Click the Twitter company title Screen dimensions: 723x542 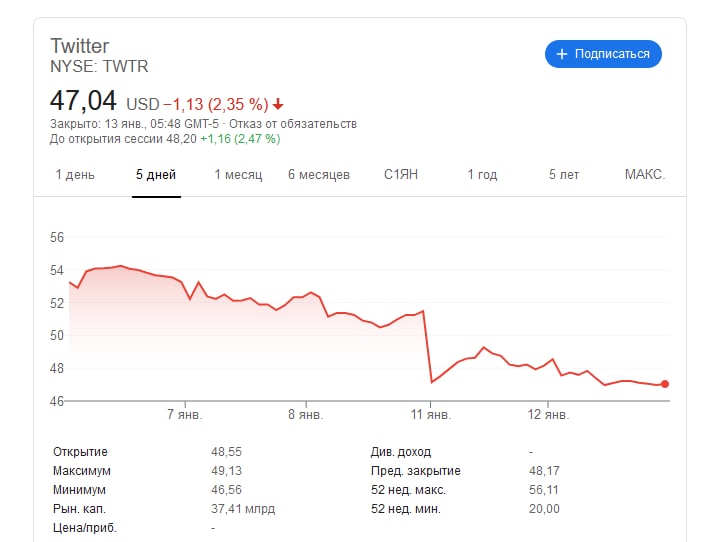(79, 46)
